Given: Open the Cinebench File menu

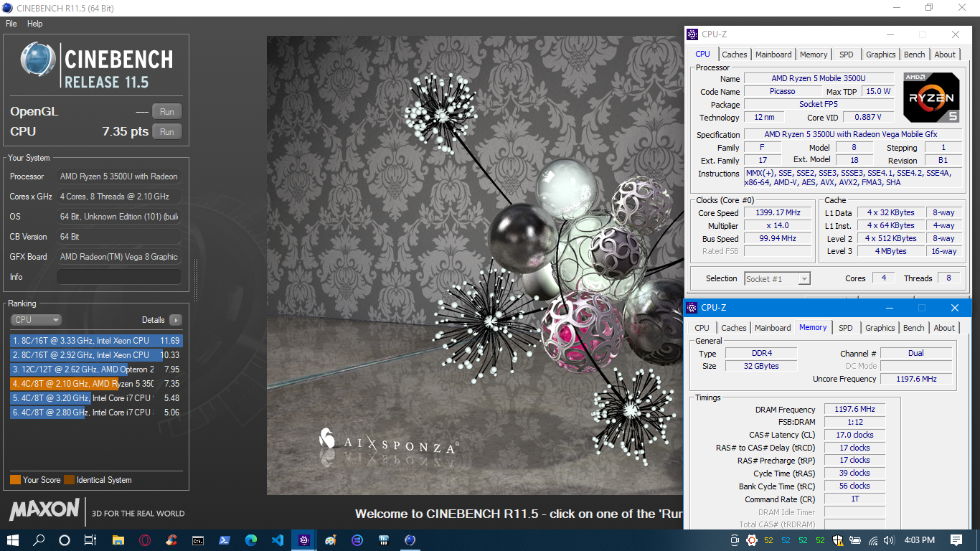Looking at the screenshot, I should click(11, 24).
